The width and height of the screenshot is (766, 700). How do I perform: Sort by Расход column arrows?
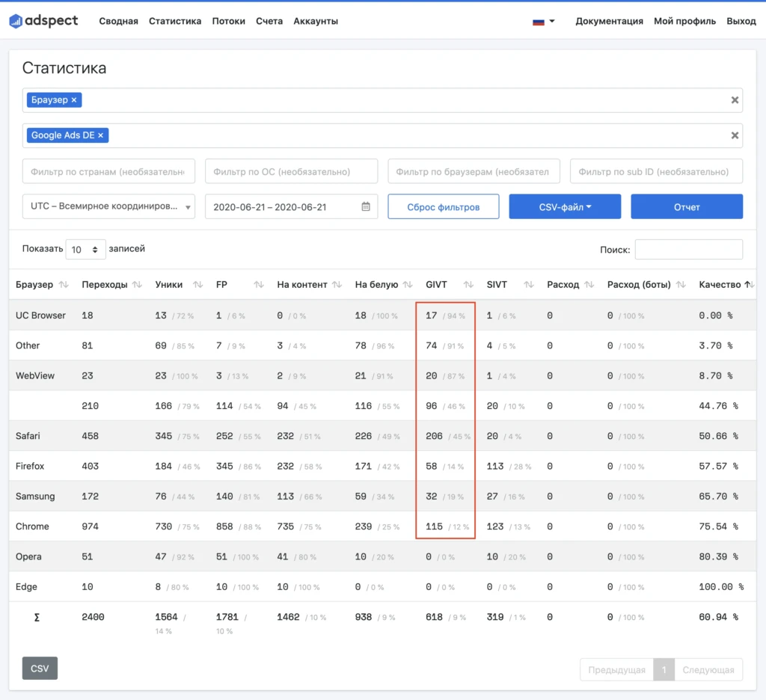[x=589, y=284]
